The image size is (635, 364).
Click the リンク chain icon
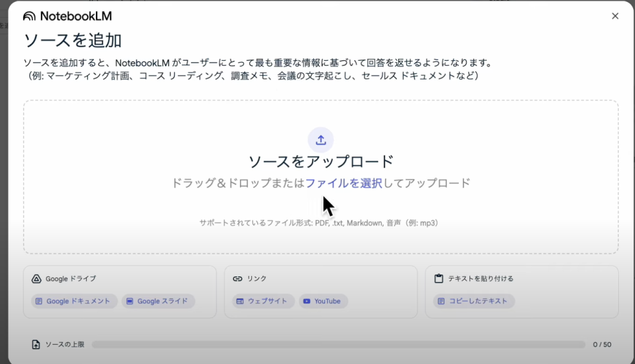pyautogui.click(x=238, y=278)
